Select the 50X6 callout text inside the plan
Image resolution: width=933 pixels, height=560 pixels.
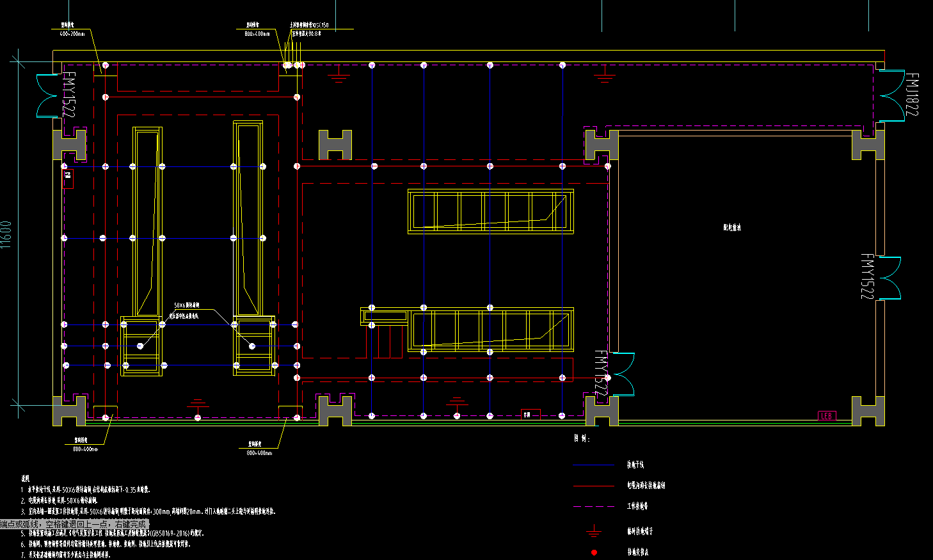[187, 305]
